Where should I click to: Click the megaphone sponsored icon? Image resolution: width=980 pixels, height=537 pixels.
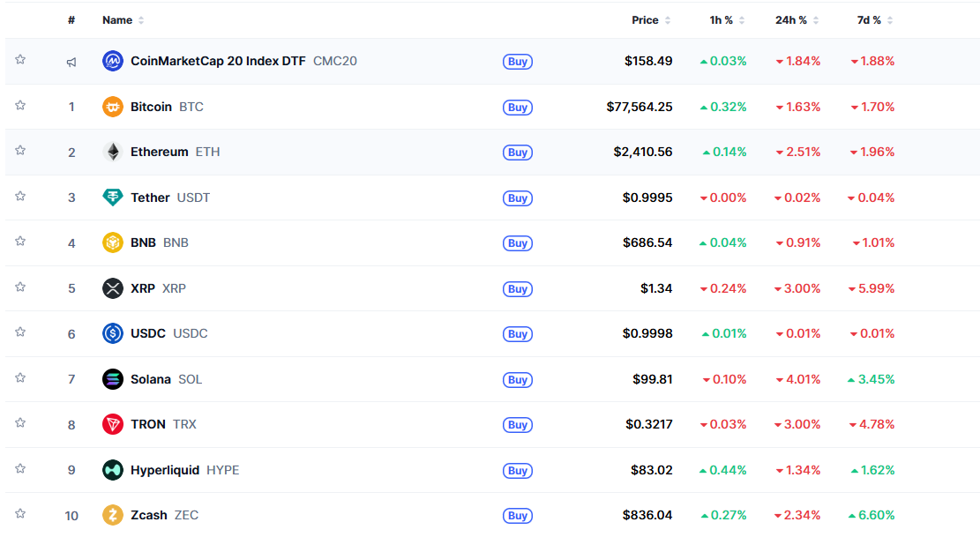pyautogui.click(x=71, y=62)
